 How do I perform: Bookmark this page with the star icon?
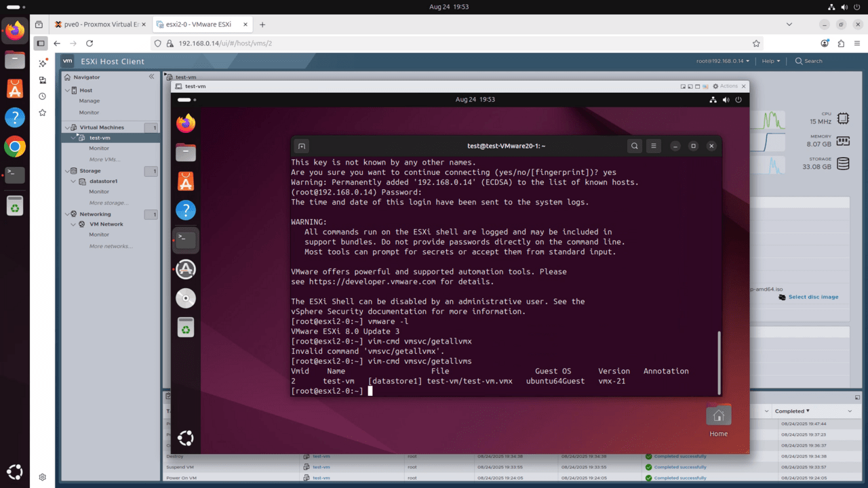(x=756, y=43)
